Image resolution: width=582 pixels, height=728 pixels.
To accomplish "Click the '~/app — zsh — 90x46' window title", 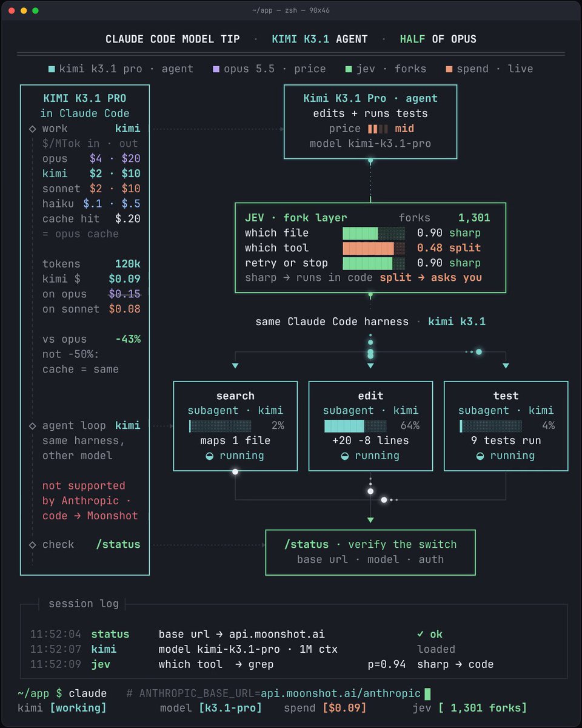I will pos(290,10).
